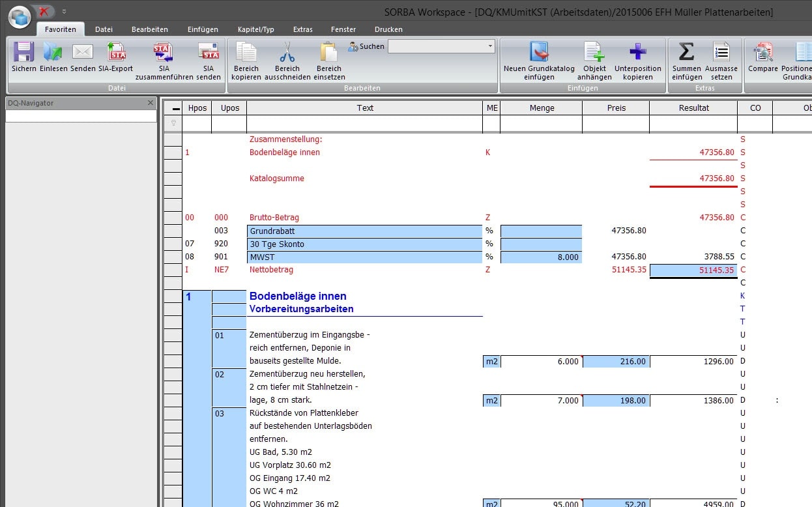Click the SIA-Export icon
Viewport: 812px width, 507px height.
tap(116, 52)
